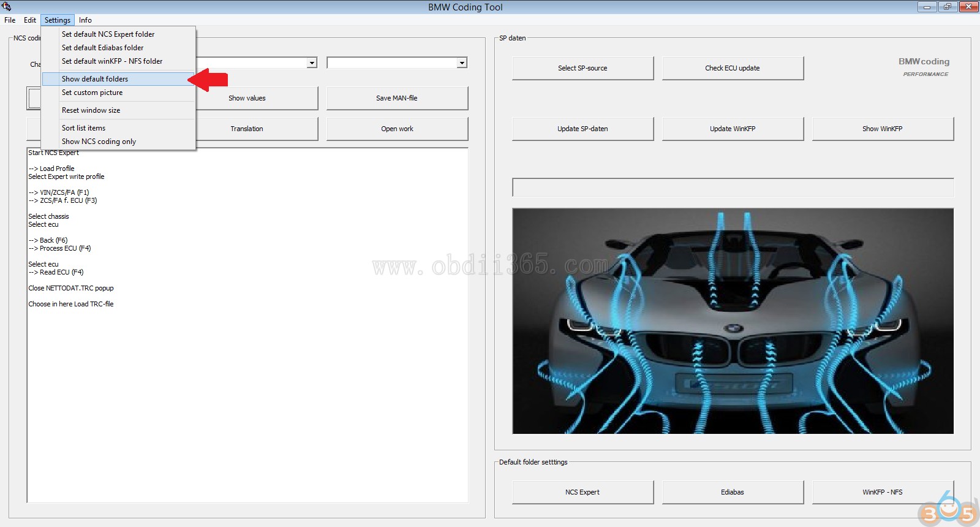Click Check ECU update button

click(733, 68)
